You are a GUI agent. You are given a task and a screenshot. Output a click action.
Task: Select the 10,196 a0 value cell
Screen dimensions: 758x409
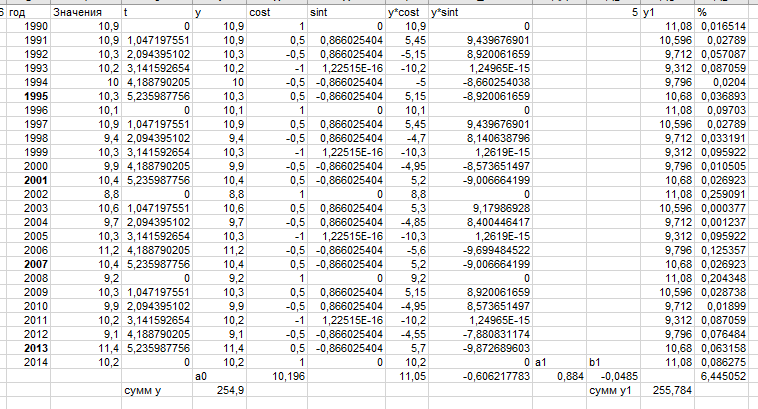(277, 376)
